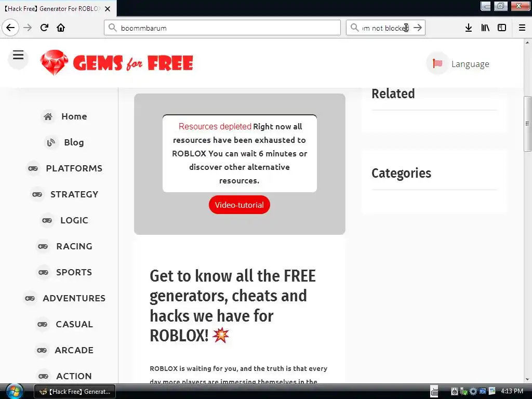Open the library bookshelf icon
532x399 pixels.
(x=485, y=28)
